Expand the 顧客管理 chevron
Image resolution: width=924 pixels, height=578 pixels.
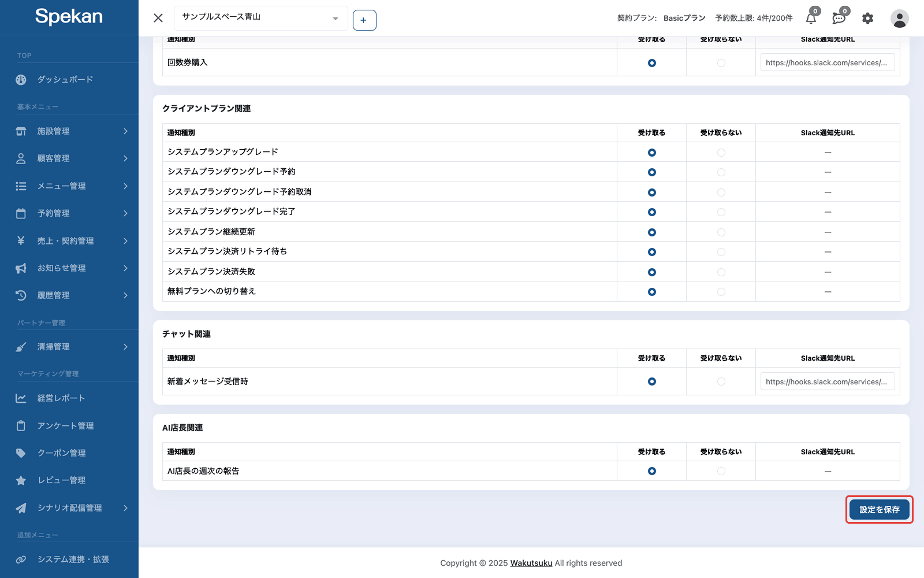125,158
